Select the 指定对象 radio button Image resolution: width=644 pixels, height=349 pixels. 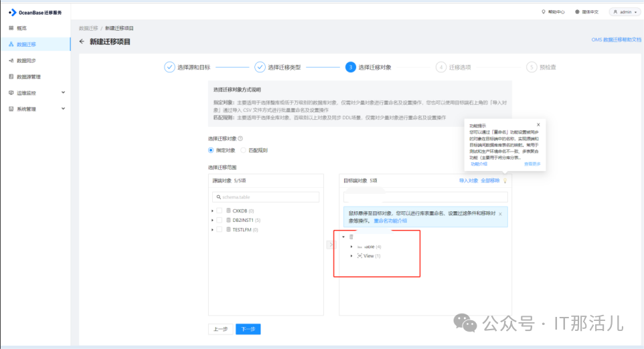211,150
